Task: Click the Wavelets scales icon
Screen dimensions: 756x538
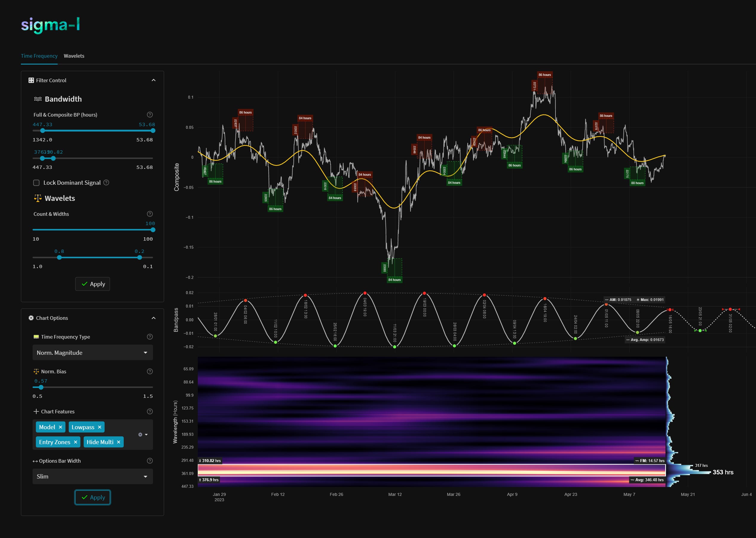Action: 37,198
